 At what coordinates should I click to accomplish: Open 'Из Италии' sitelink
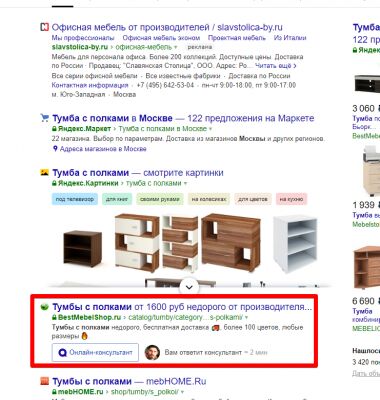(x=290, y=38)
